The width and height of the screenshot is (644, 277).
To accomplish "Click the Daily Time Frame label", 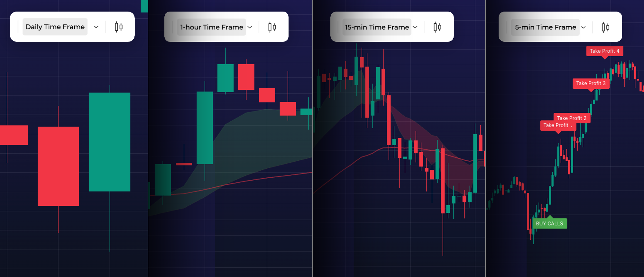I will coord(55,27).
